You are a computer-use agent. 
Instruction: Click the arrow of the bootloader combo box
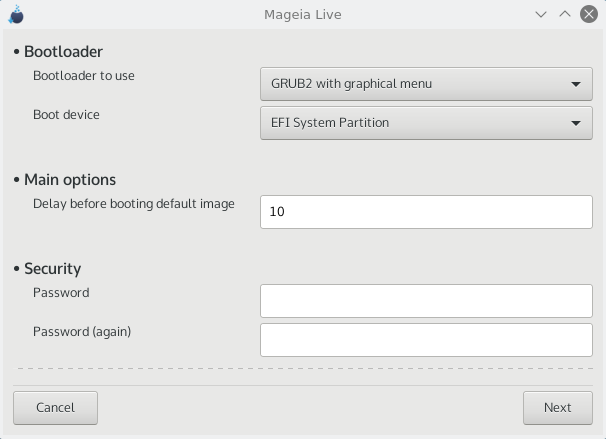click(575, 84)
